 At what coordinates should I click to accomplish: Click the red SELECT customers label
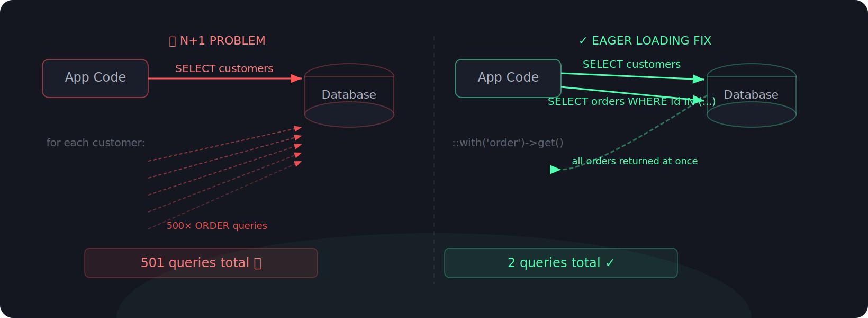point(224,69)
